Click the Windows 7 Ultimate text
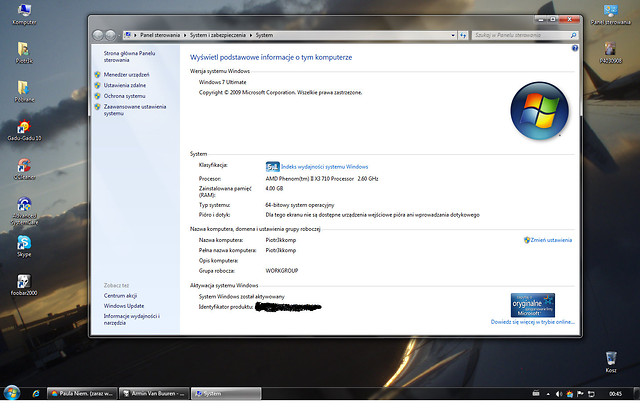This screenshot has width=640, height=410. [x=222, y=82]
